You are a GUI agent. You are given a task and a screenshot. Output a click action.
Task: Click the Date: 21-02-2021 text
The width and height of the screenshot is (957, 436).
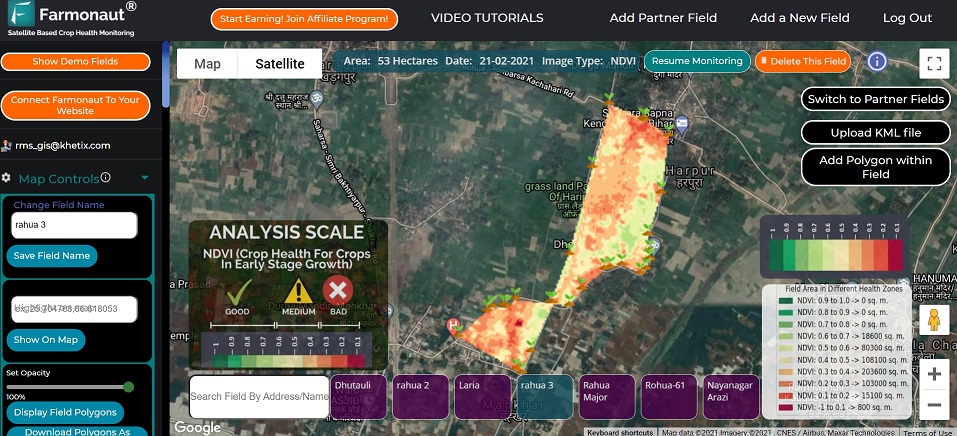(489, 61)
